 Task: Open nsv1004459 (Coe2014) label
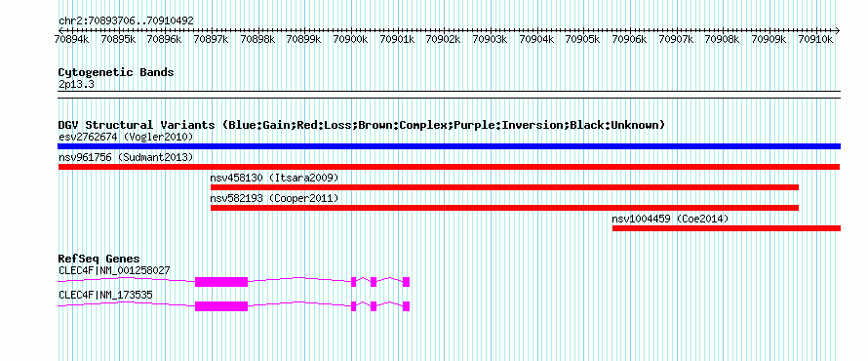[x=670, y=219]
